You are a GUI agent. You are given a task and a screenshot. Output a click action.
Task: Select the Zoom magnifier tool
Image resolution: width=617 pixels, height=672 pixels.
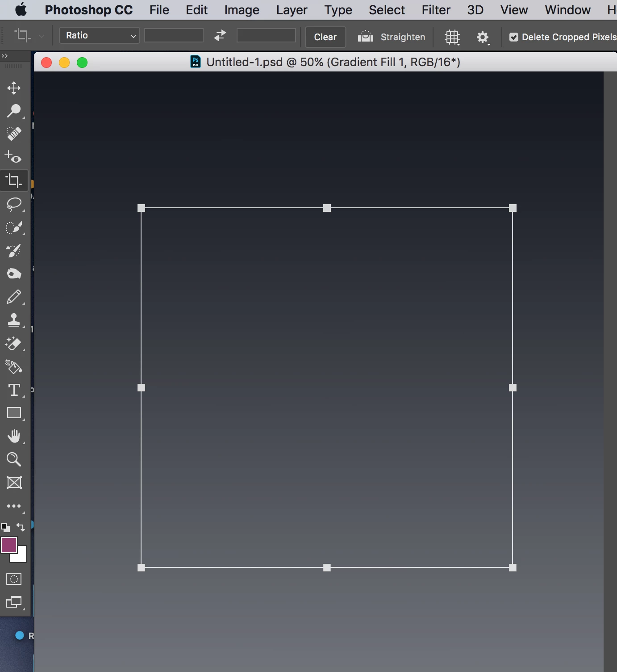point(14,459)
